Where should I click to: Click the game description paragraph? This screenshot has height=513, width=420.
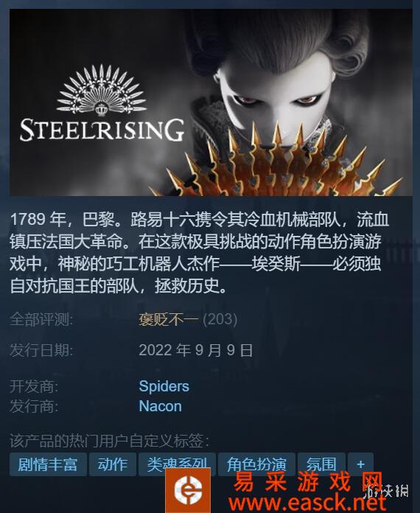(200, 253)
